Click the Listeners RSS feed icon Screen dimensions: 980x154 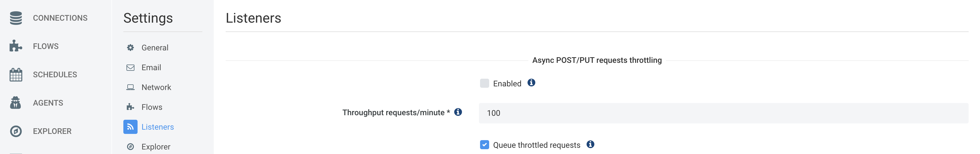click(130, 127)
